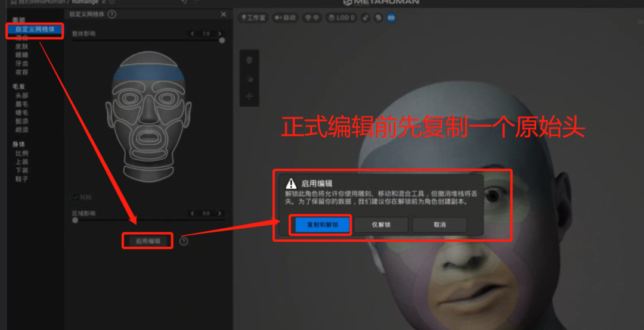Open the 胡须 (beard) section
Viewport: 644px width, 330px height.
pyautogui.click(x=22, y=130)
